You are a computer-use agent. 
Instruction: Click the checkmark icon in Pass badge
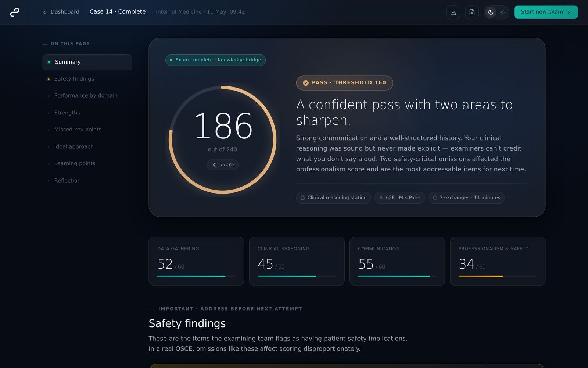(x=305, y=83)
